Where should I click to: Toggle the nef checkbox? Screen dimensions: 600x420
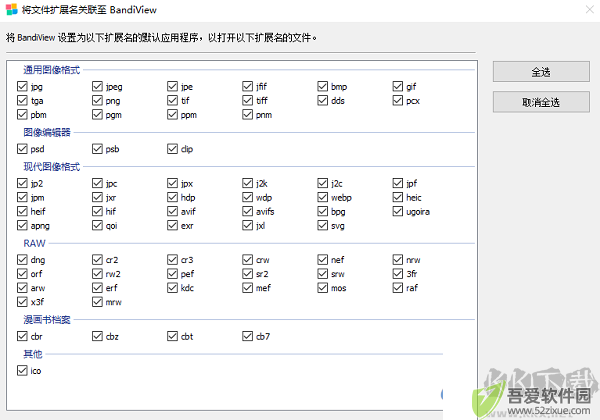(x=323, y=260)
